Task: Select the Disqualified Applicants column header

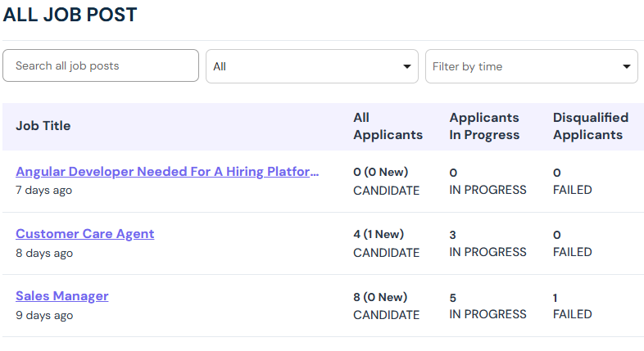Action: point(591,126)
